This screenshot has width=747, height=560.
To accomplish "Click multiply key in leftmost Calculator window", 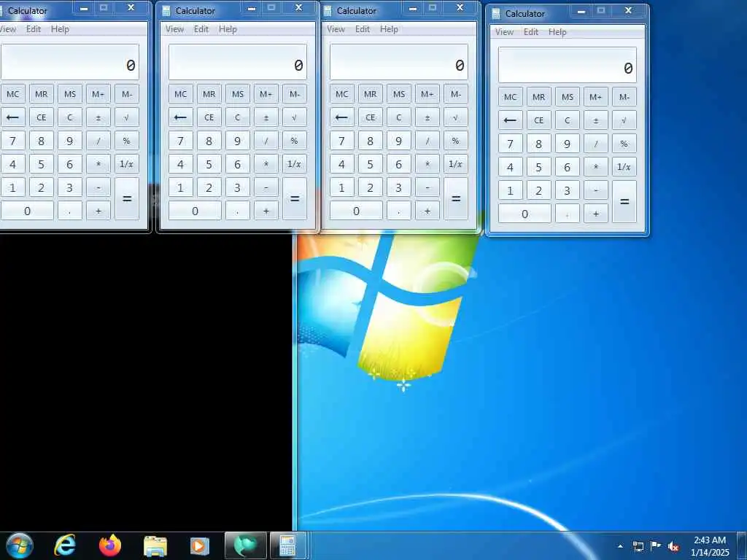I will (98, 164).
